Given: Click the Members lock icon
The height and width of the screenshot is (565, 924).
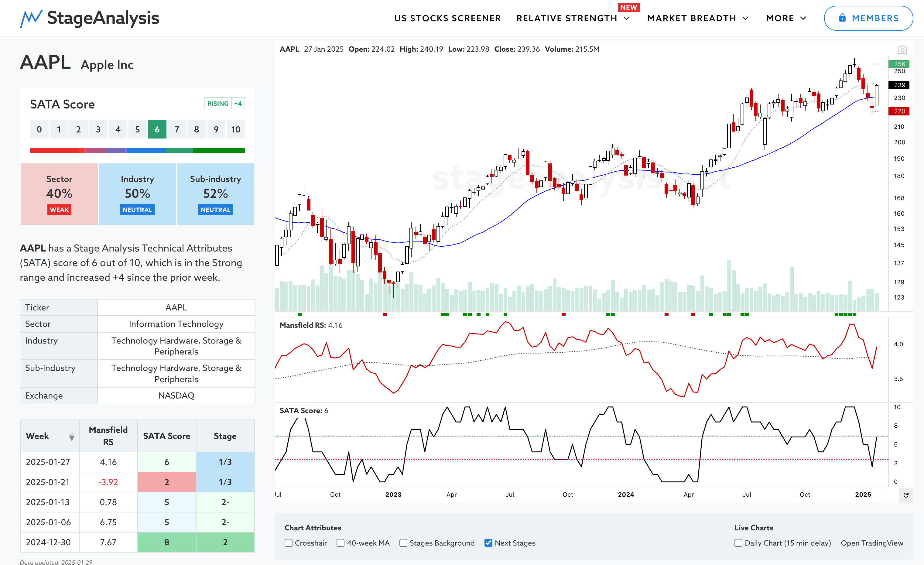Looking at the screenshot, I should (x=842, y=18).
